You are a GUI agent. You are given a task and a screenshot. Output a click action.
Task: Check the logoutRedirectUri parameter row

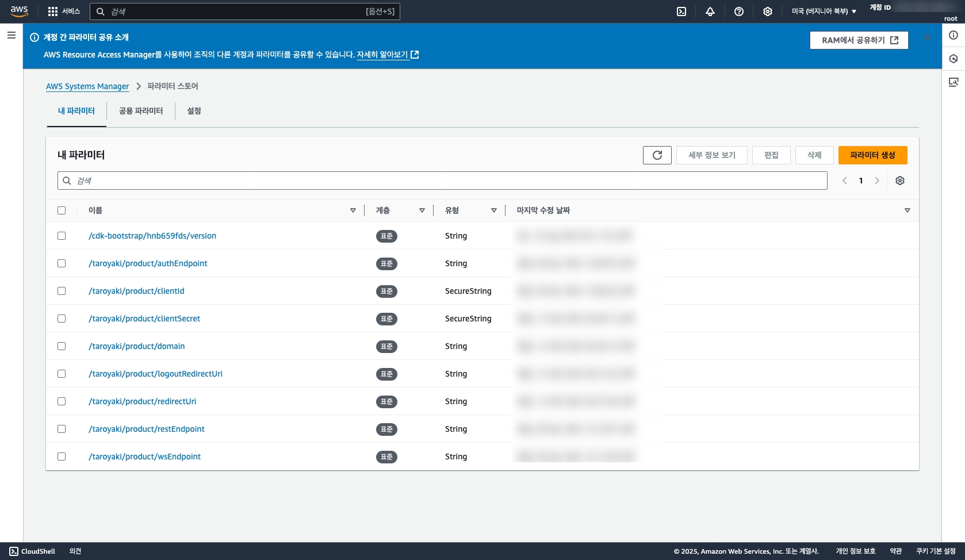coord(62,374)
